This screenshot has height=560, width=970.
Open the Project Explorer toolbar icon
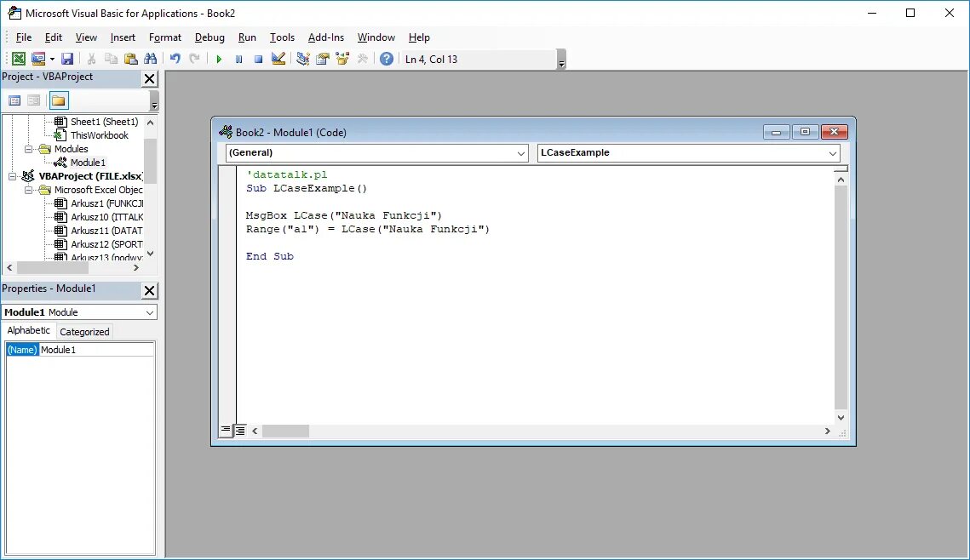point(302,59)
